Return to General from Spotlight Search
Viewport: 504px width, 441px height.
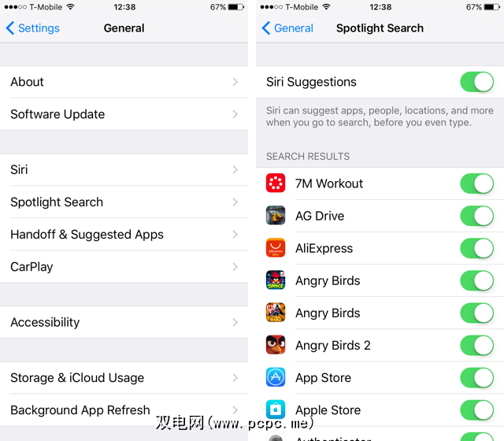pos(287,28)
